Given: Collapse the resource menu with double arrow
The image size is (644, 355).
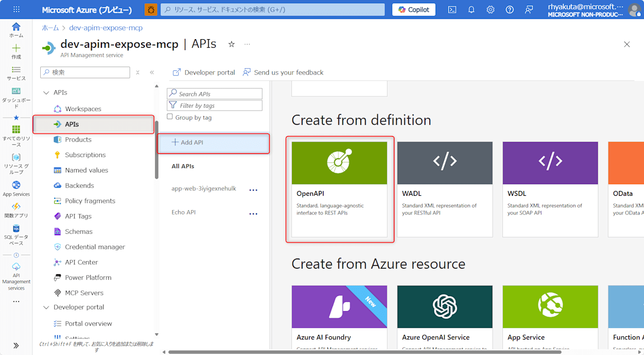Looking at the screenshot, I should (x=152, y=72).
